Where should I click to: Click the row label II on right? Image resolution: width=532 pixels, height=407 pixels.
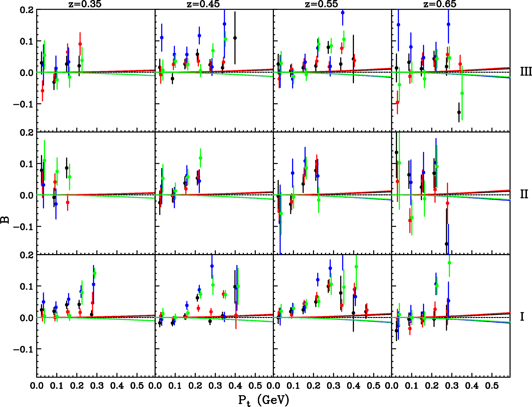[524, 194]
